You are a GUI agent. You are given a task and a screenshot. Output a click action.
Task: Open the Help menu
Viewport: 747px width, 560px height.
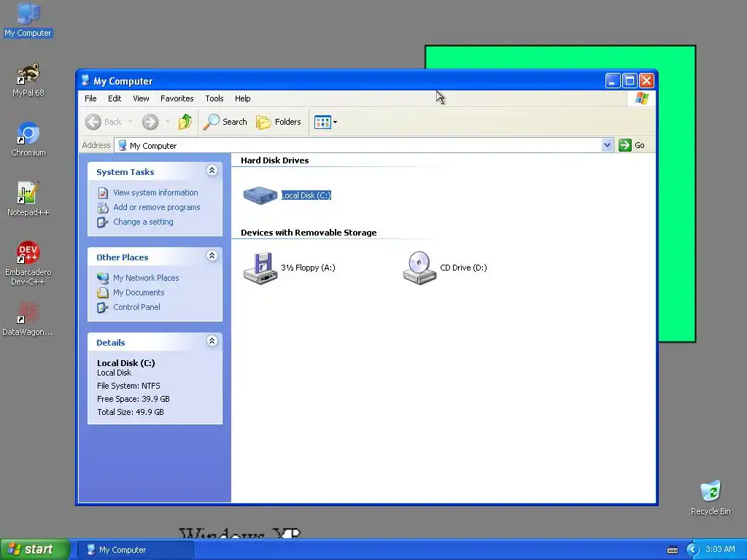[242, 98]
